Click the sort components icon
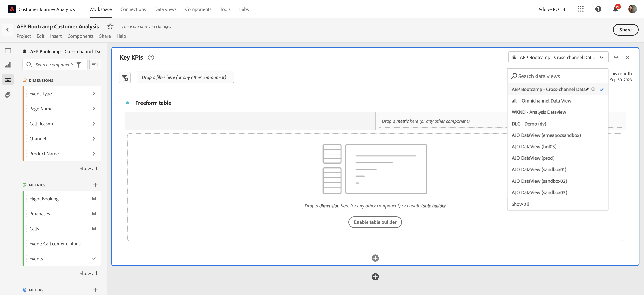This screenshot has height=295, width=644. (95, 65)
